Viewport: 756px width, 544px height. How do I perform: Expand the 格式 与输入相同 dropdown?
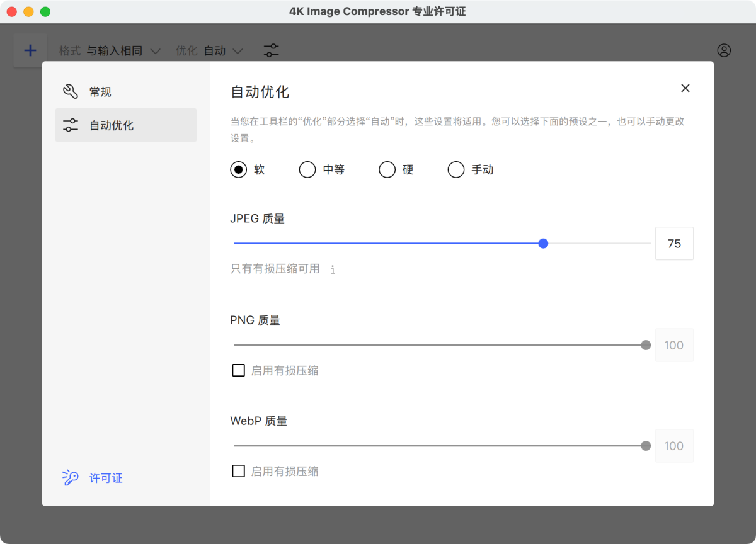(123, 51)
